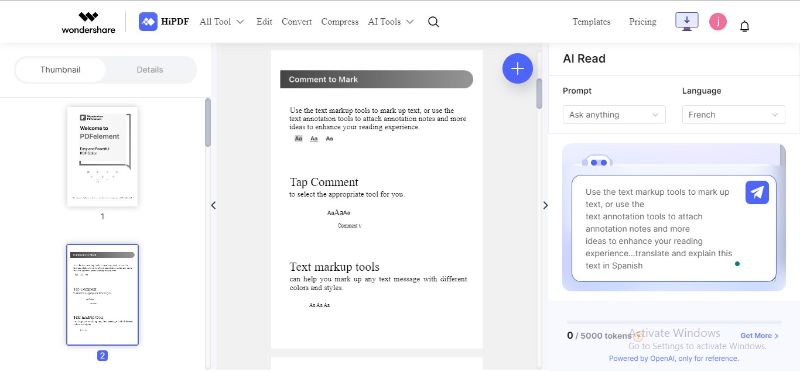Click the Powered by OpenAI note
Image resolution: width=800 pixels, height=372 pixels.
point(673,359)
